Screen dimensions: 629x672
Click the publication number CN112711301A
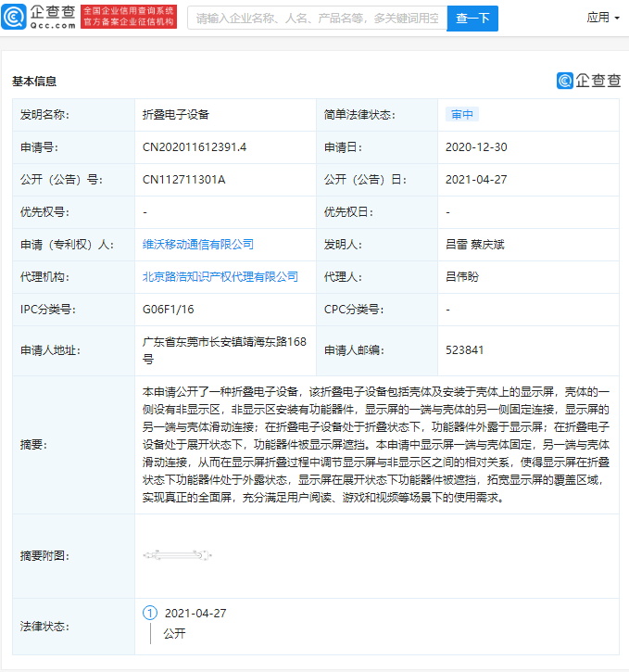click(183, 180)
